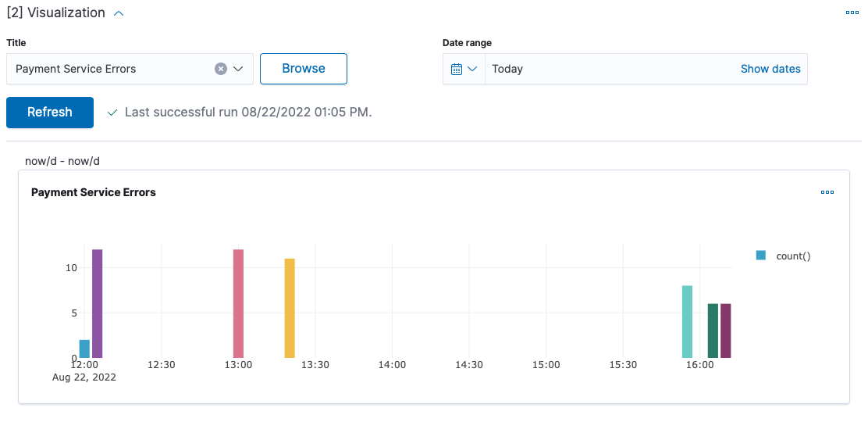
Task: Click the teal bar before 16:00
Action: pyautogui.click(x=688, y=322)
